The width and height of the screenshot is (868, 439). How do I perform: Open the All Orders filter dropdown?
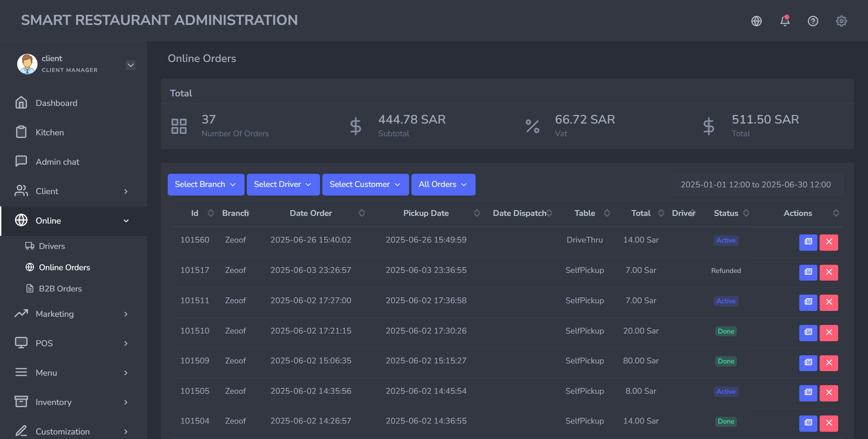point(443,185)
